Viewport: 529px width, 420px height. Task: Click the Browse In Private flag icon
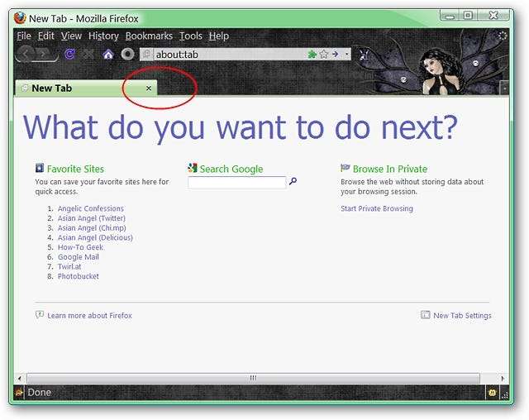pos(346,167)
